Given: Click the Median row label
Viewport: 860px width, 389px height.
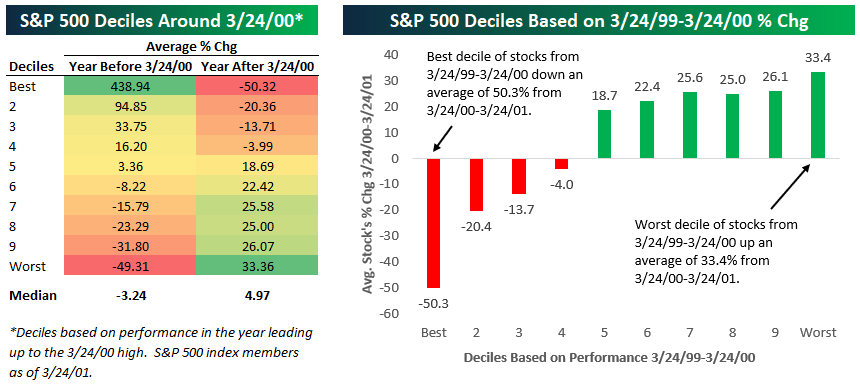Looking at the screenshot, I should tap(33, 296).
